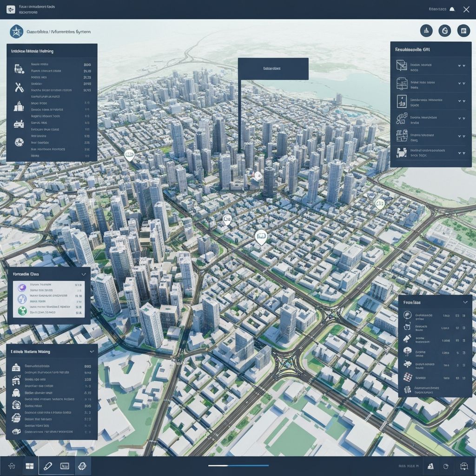Click the round list-panel button at top right
Image resolution: width=476 pixels, height=476 pixels.
(463, 31)
